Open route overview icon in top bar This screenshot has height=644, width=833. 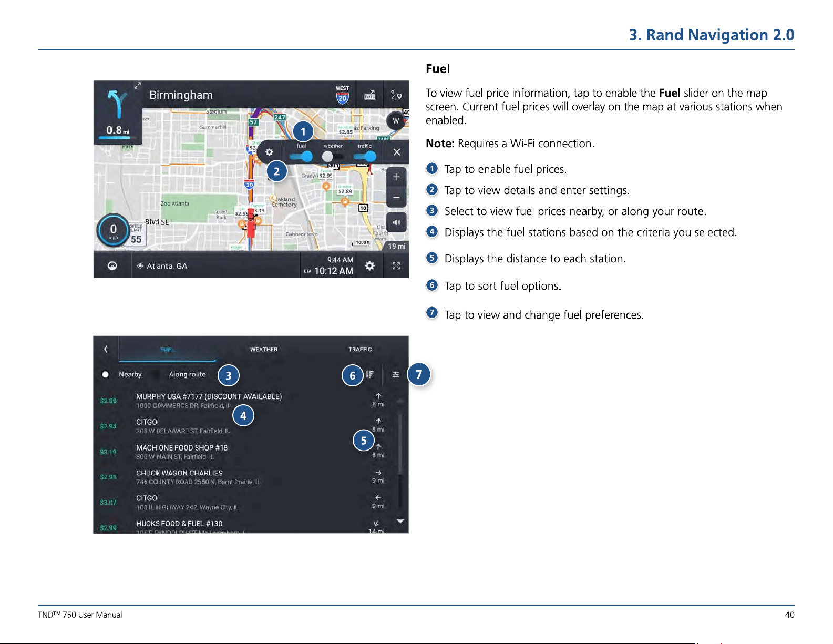(396, 95)
